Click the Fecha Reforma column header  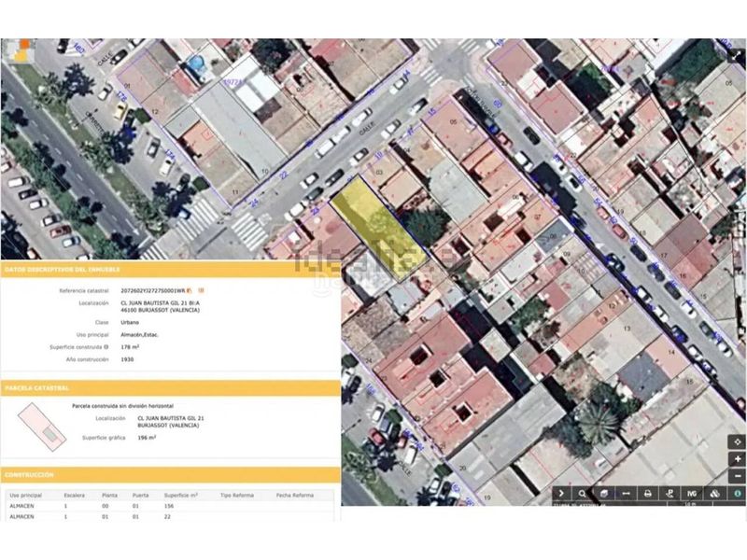pos(295,496)
